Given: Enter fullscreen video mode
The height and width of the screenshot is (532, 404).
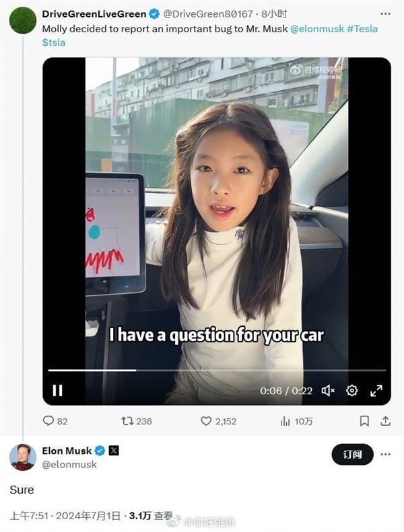Looking at the screenshot, I should point(376,390).
